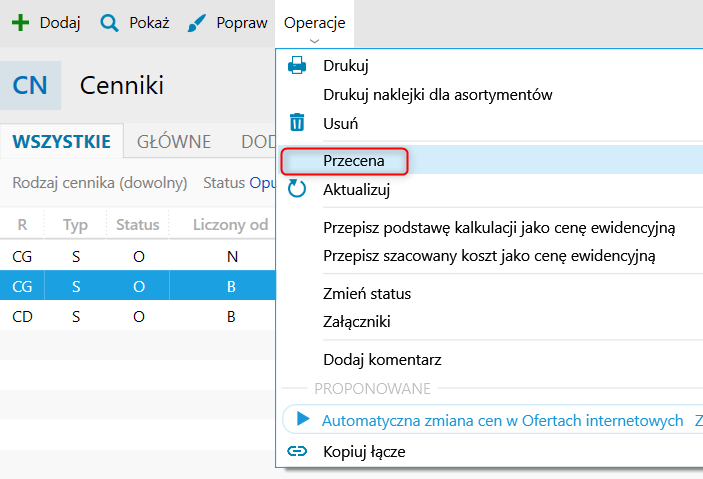Click the printer icon beside Drukuj
703x479 pixels.
click(x=297, y=66)
